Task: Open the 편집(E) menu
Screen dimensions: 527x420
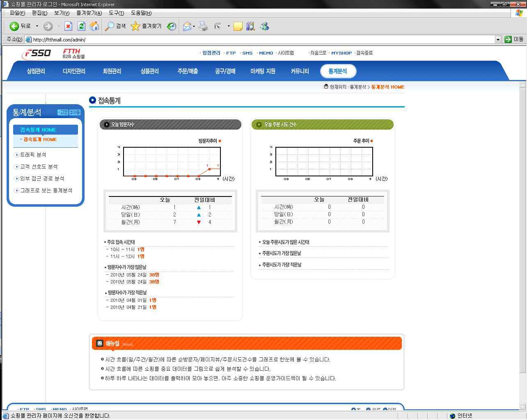Action: pos(39,13)
